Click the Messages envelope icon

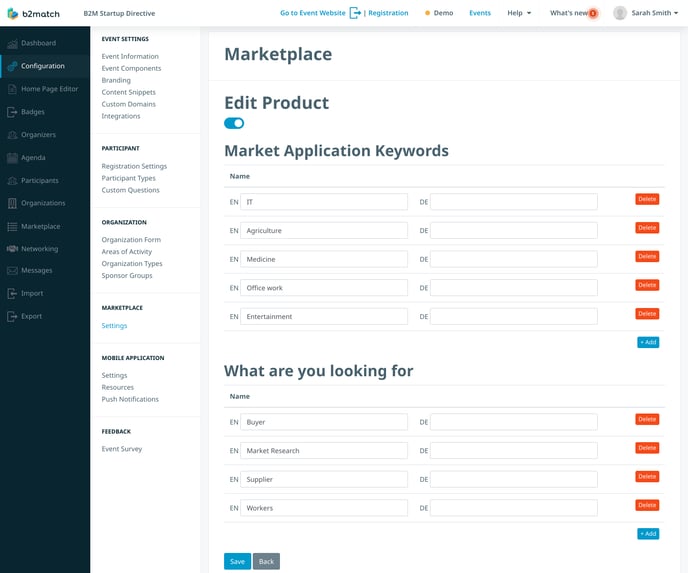tap(12, 271)
